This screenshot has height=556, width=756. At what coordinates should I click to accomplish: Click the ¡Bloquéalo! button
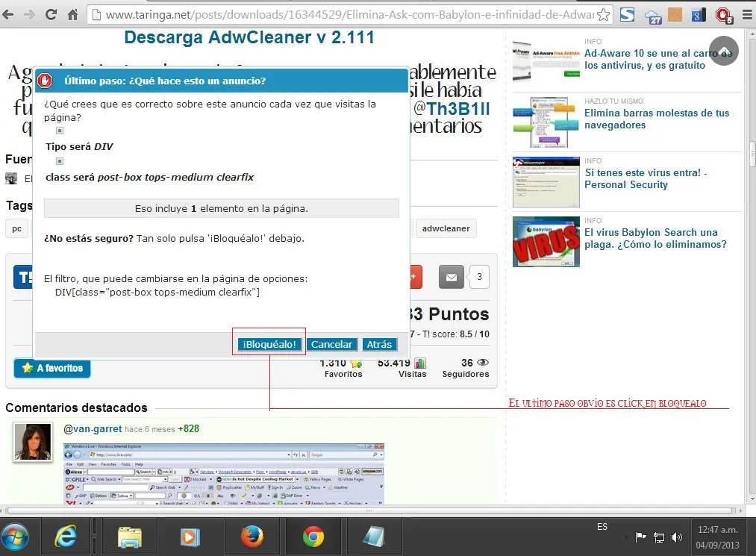(x=269, y=344)
